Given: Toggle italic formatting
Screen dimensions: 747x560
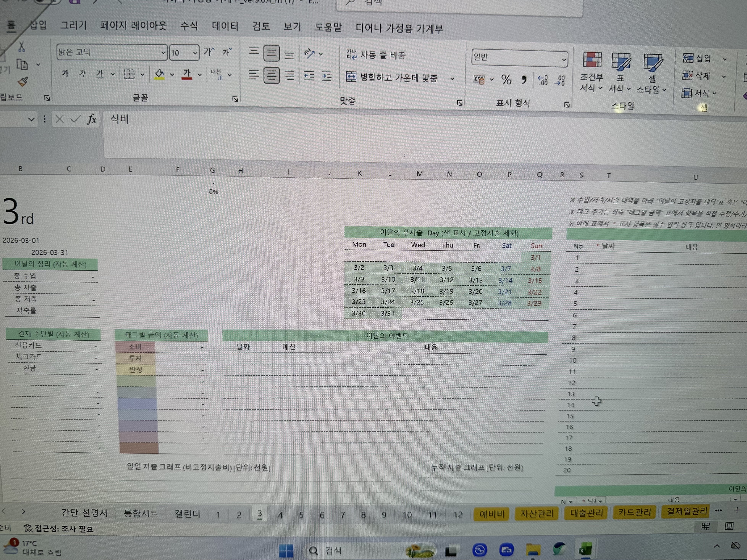Looking at the screenshot, I should click(83, 73).
